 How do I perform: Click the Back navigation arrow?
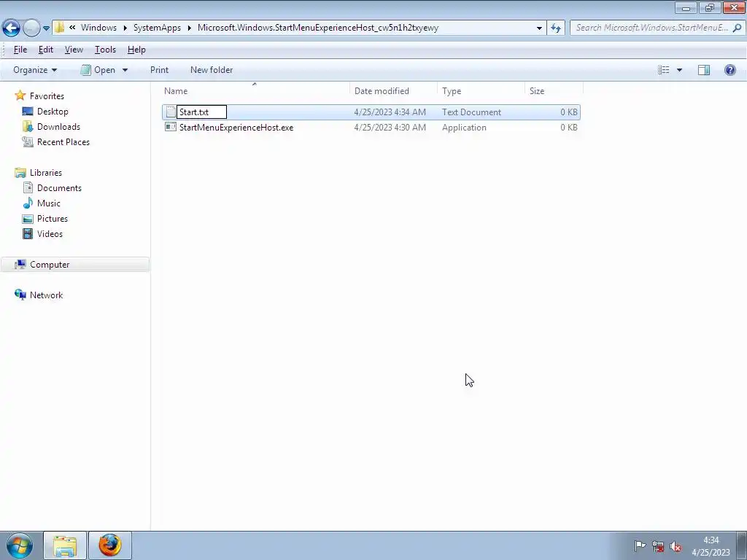pos(12,28)
